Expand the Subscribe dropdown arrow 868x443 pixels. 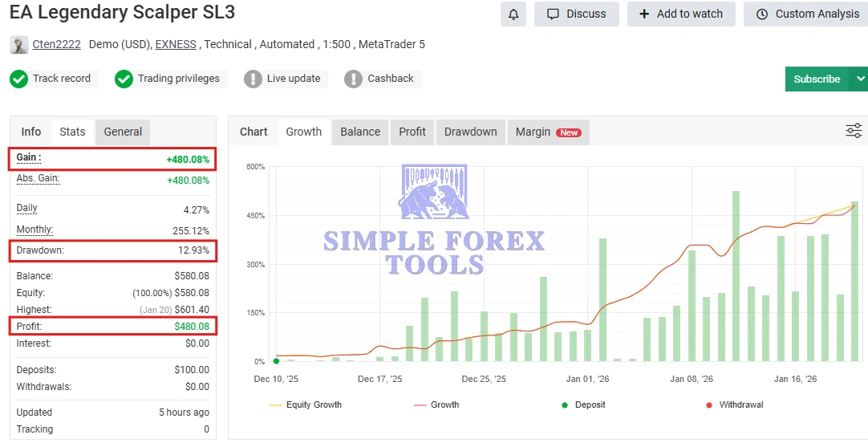860,79
